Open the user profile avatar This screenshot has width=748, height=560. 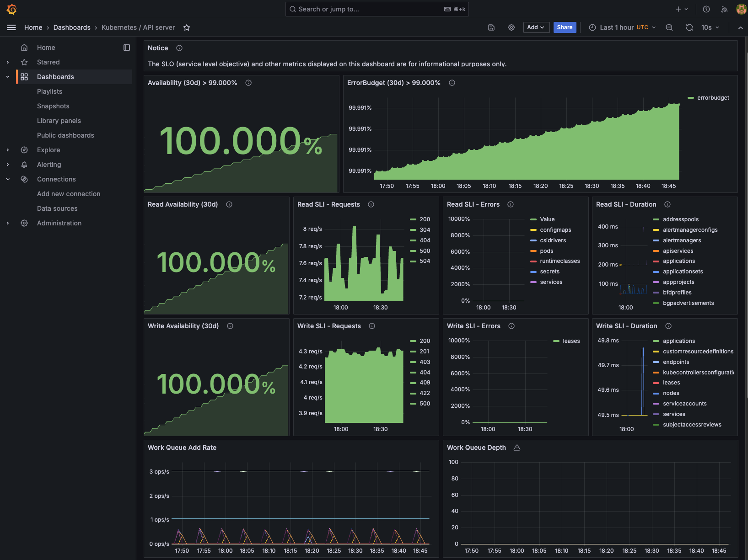[x=741, y=9]
